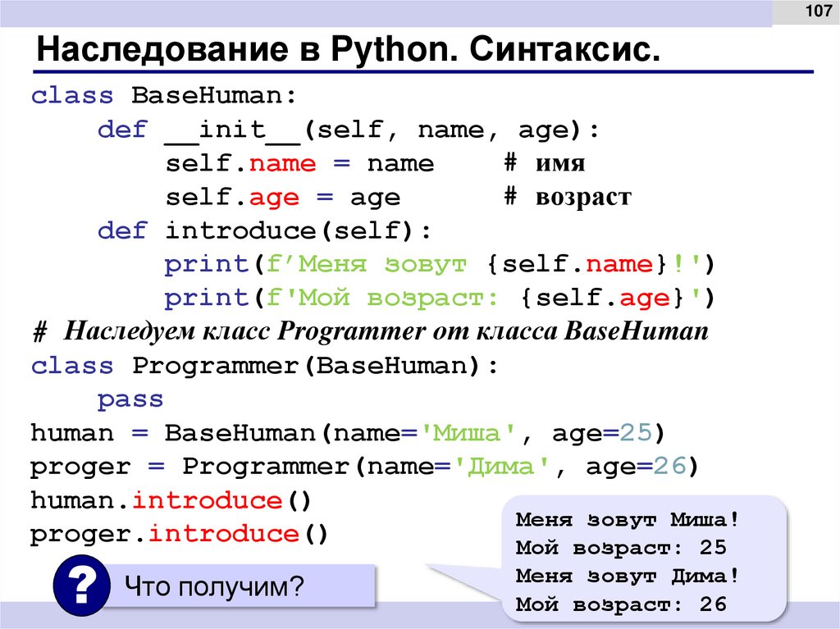Click output line 'Мой возраст: 25'
This screenshot has width=840, height=629.
[x=621, y=548]
